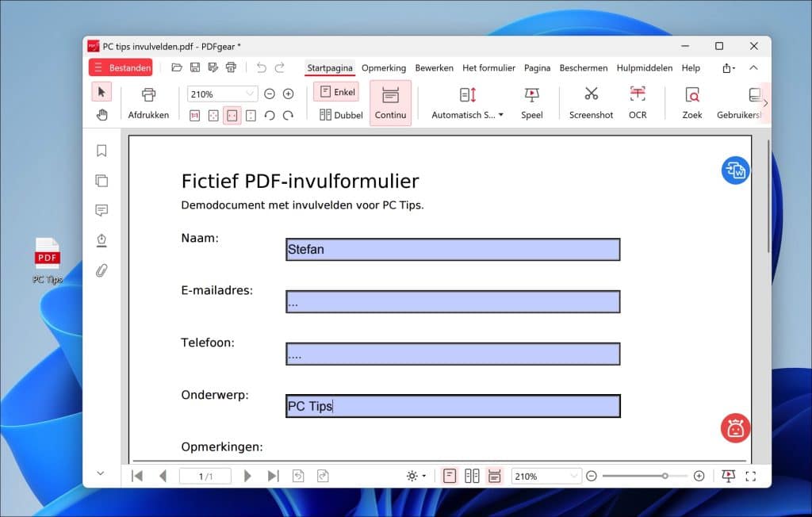Open the zoom 210% dropdown in ribbon
Image resolution: width=812 pixels, height=517 pixels.
coord(250,94)
